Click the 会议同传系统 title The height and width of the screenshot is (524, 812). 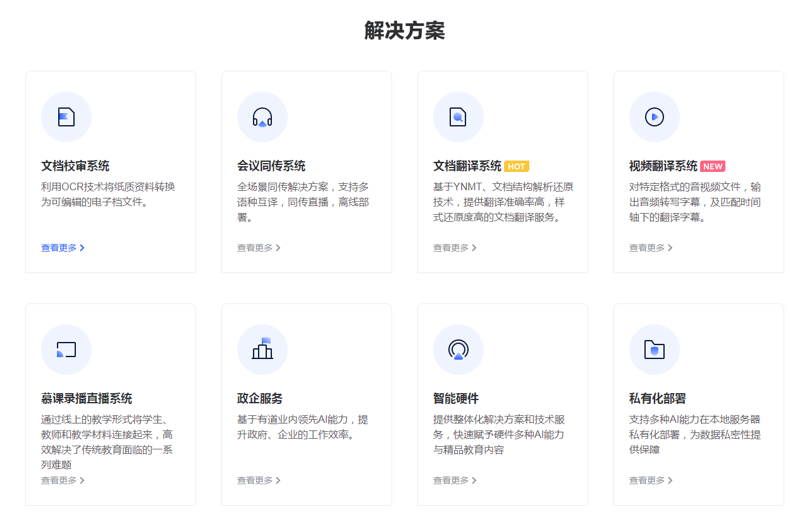pos(271,166)
